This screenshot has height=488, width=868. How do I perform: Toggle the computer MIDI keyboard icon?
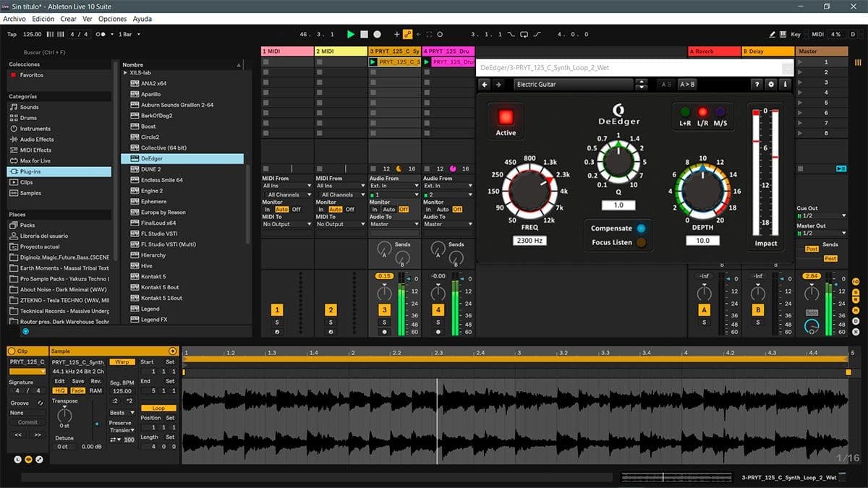pos(783,34)
